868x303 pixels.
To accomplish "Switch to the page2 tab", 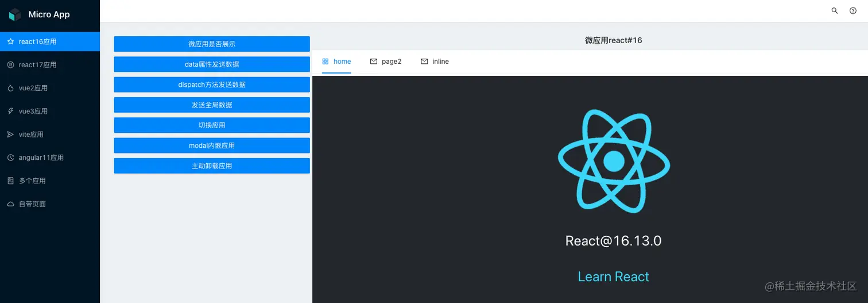I will (386, 62).
